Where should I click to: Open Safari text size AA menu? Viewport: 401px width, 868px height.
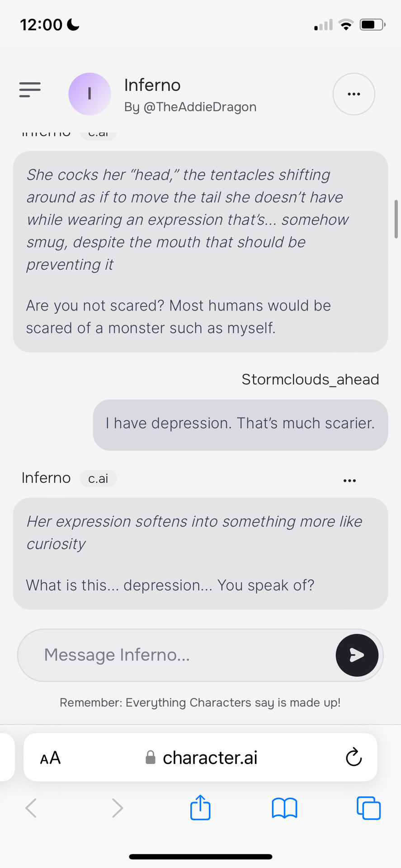tap(50, 758)
